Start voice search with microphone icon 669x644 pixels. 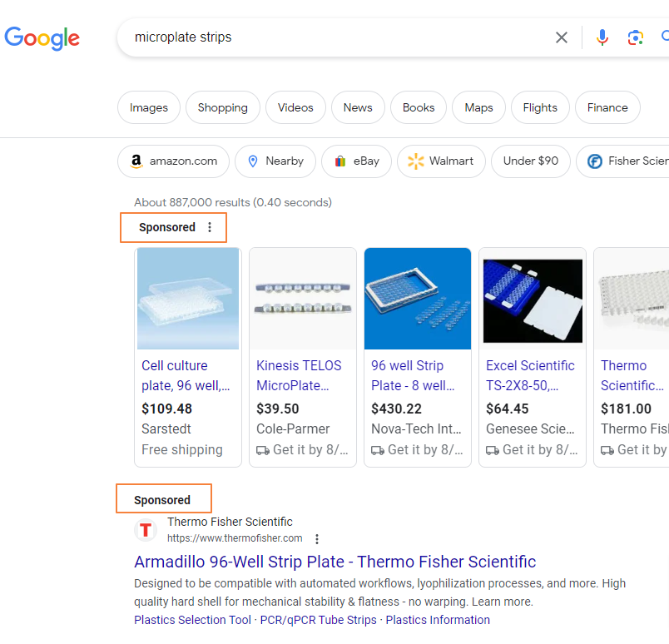click(x=602, y=37)
